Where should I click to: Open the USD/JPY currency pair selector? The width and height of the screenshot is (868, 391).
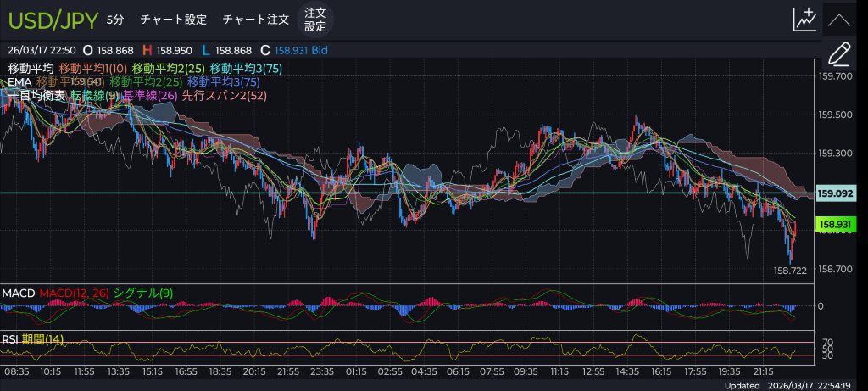point(54,19)
